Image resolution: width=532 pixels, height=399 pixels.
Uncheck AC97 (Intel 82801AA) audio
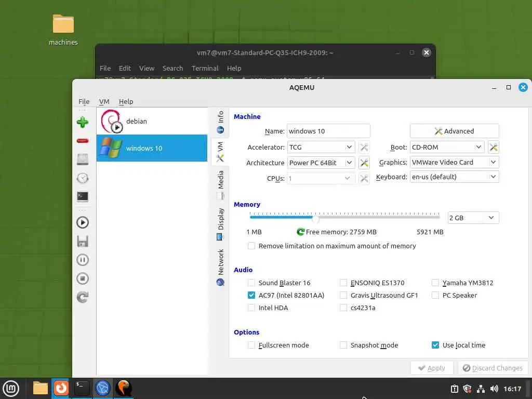coord(251,295)
